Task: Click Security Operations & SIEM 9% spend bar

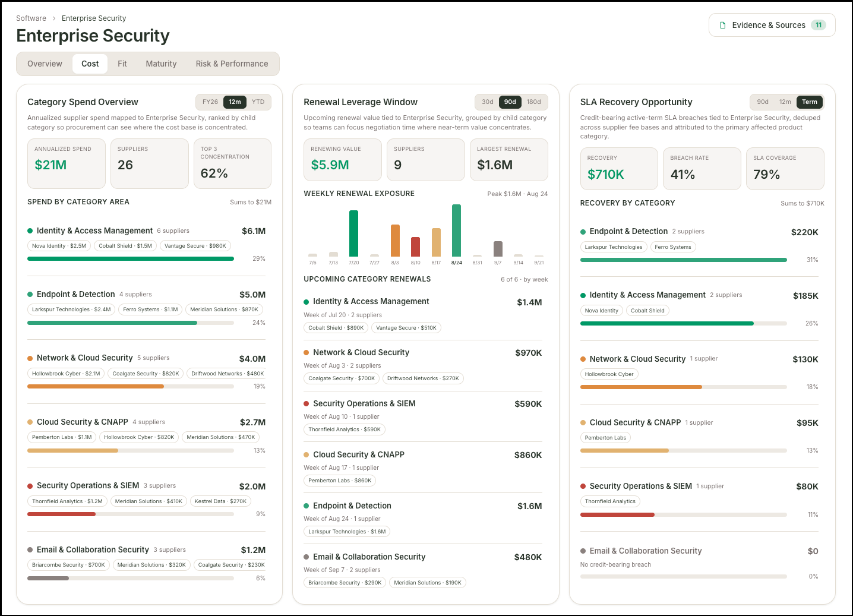Action: click(x=131, y=514)
